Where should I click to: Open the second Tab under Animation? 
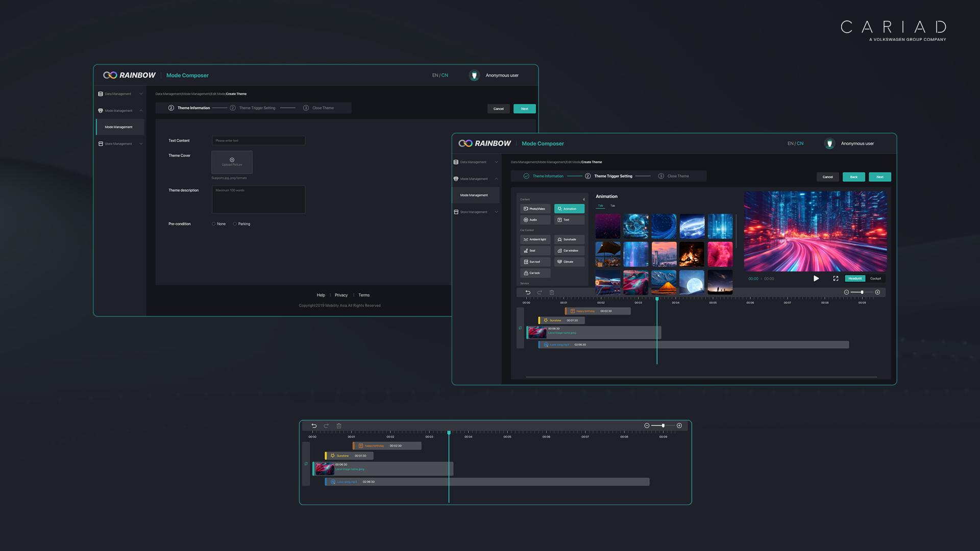(612, 206)
